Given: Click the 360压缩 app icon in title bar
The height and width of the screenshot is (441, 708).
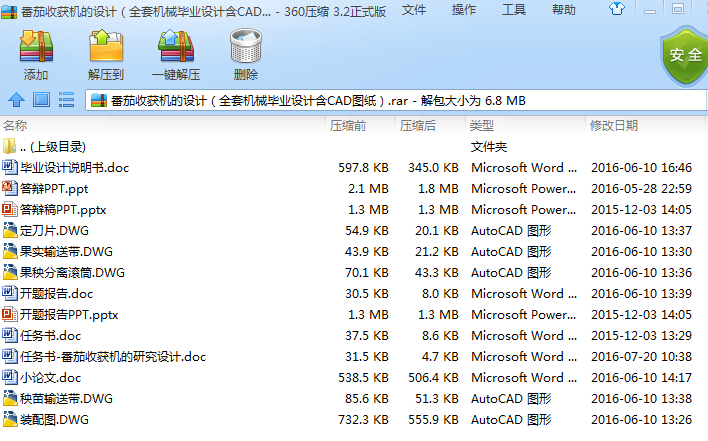Looking at the screenshot, I should [x=9, y=11].
